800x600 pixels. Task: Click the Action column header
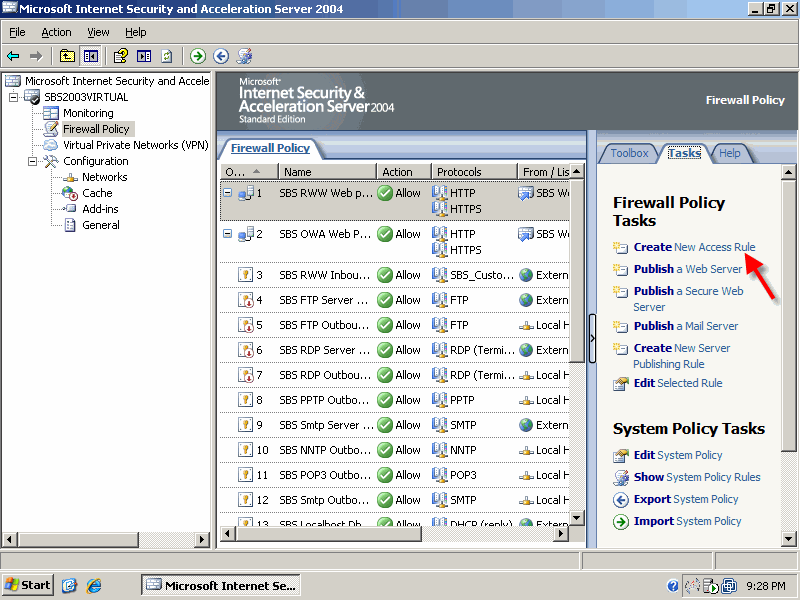(404, 172)
